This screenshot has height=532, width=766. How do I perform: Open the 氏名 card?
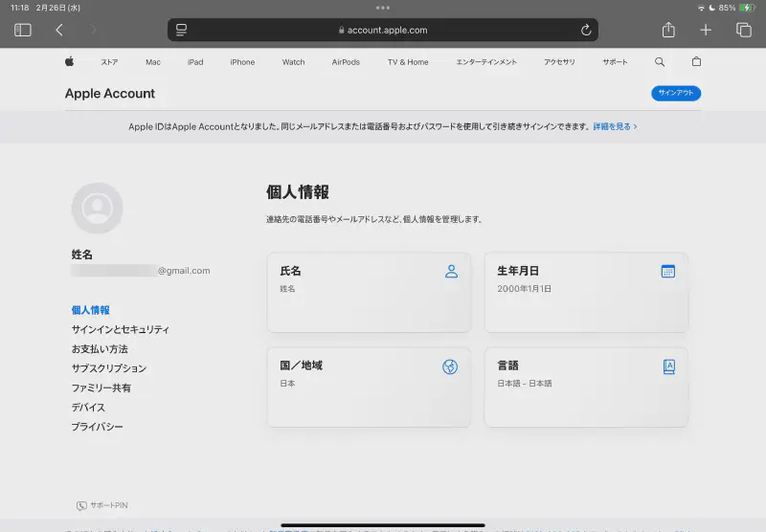(369, 292)
